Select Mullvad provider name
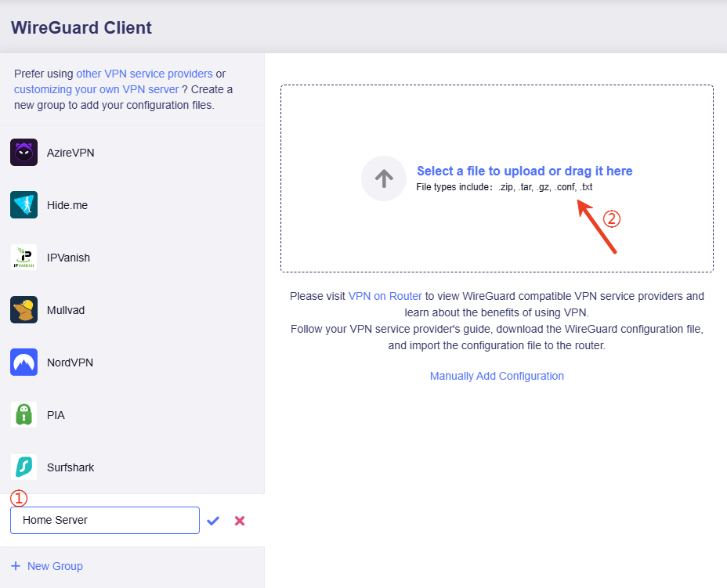727x588 pixels. pos(65,310)
